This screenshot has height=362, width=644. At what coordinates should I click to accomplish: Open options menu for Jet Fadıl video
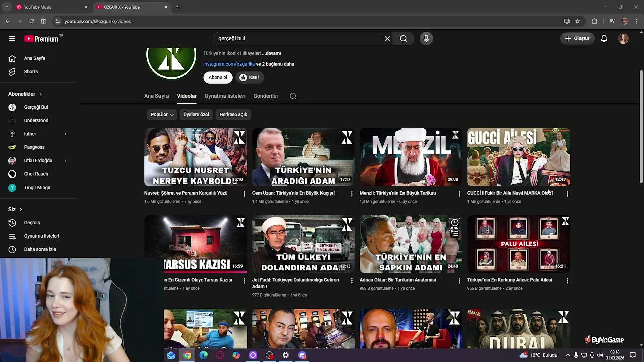click(352, 281)
